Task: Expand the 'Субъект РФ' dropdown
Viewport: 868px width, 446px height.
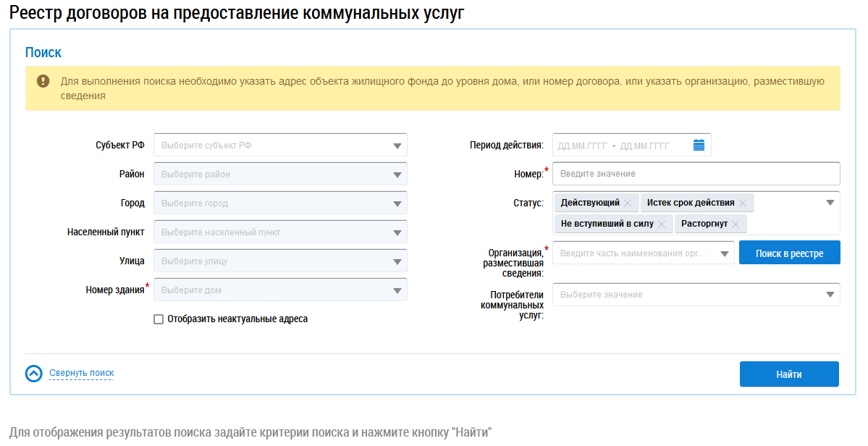Action: tap(397, 146)
